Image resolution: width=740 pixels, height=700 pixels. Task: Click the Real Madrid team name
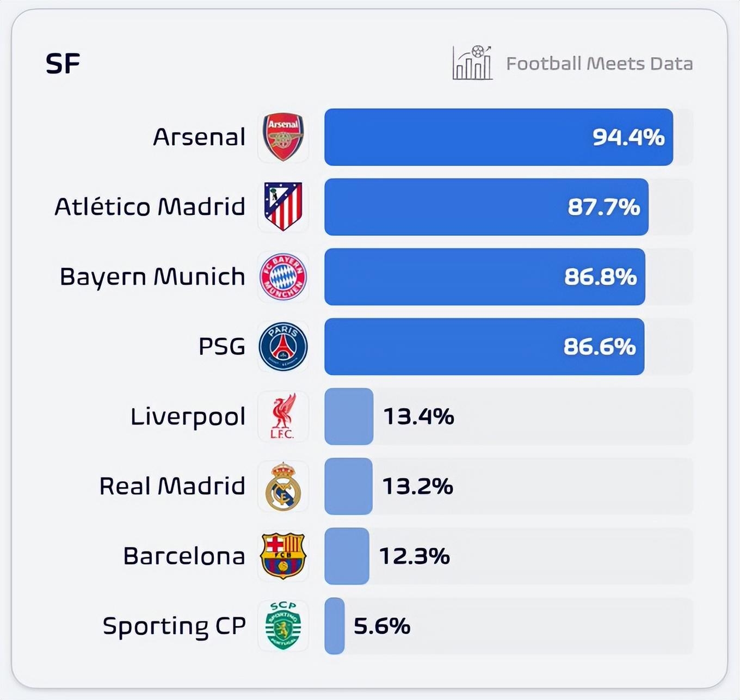click(172, 486)
